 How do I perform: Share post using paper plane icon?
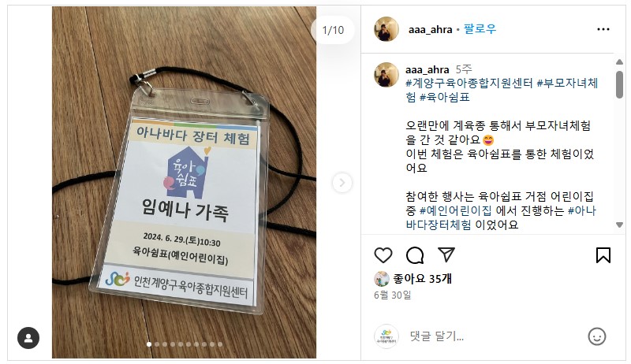tap(446, 255)
